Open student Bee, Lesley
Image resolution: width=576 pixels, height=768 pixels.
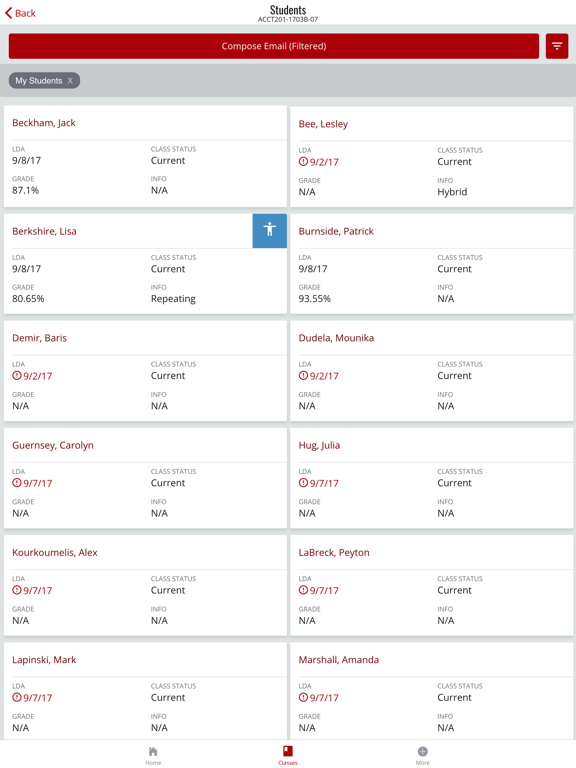pos(323,124)
